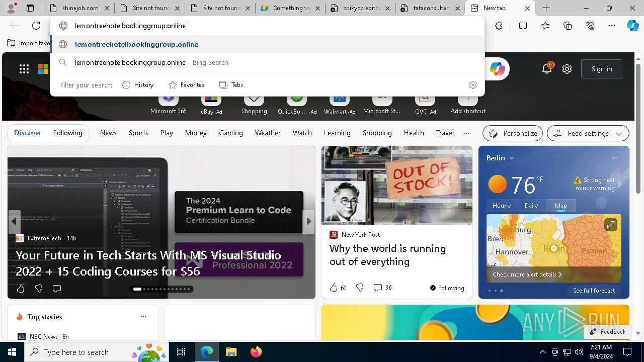Viewport: 644px width, 362px height.
Task: Open the Split screen icon
Action: [523, 26]
